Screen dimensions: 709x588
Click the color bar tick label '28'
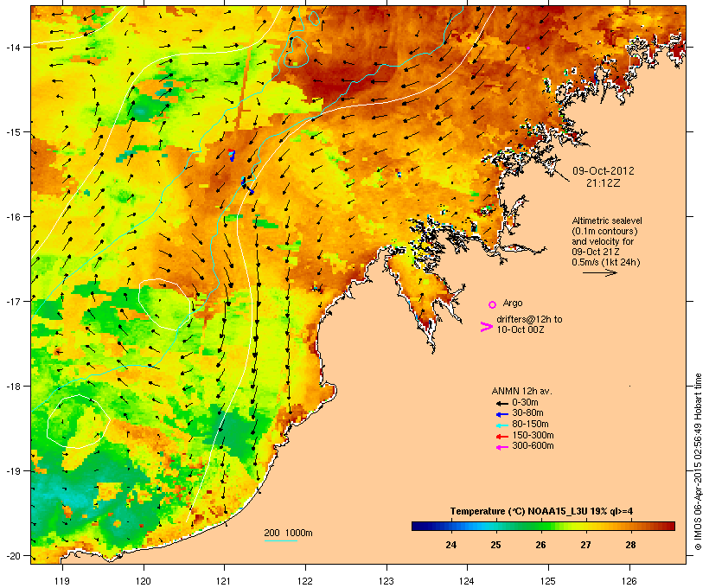click(x=630, y=545)
